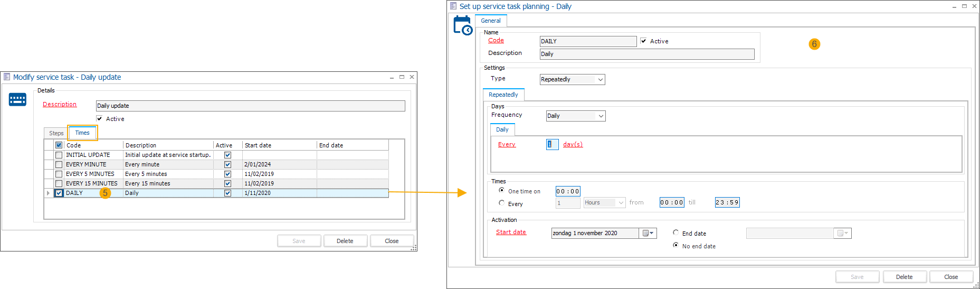This screenshot has width=980, height=289.
Task: Click the orange step 6 marker
Action: (x=814, y=44)
